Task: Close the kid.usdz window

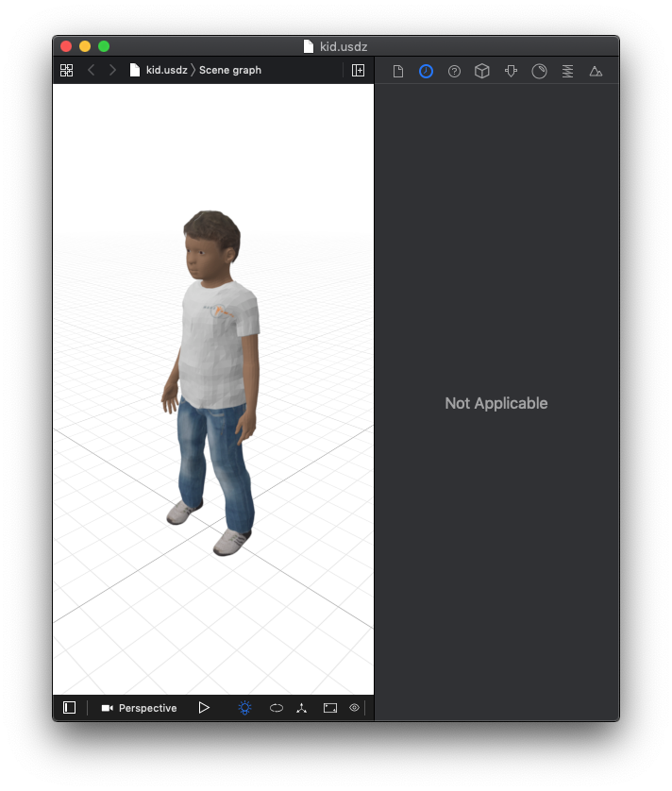Action: pyautogui.click(x=66, y=46)
